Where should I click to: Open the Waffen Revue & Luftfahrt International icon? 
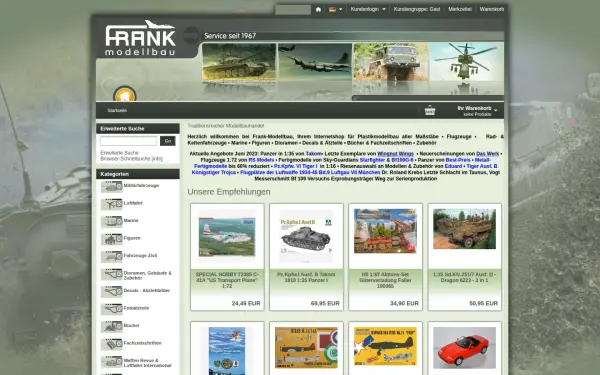pyautogui.click(x=111, y=362)
